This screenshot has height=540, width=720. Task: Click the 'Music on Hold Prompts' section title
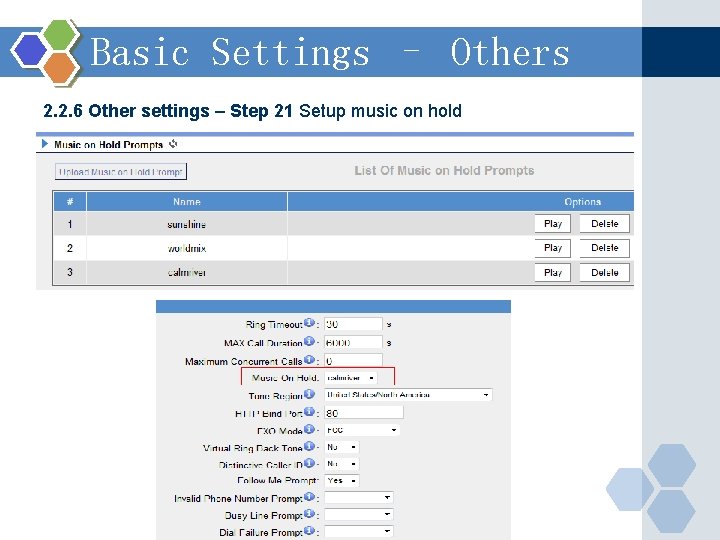[x=108, y=145]
